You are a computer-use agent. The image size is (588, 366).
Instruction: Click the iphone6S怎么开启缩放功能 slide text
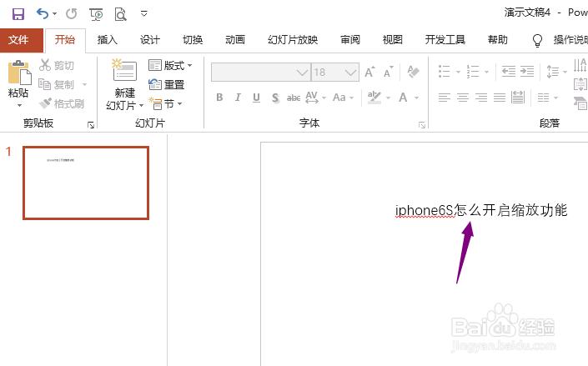point(481,210)
